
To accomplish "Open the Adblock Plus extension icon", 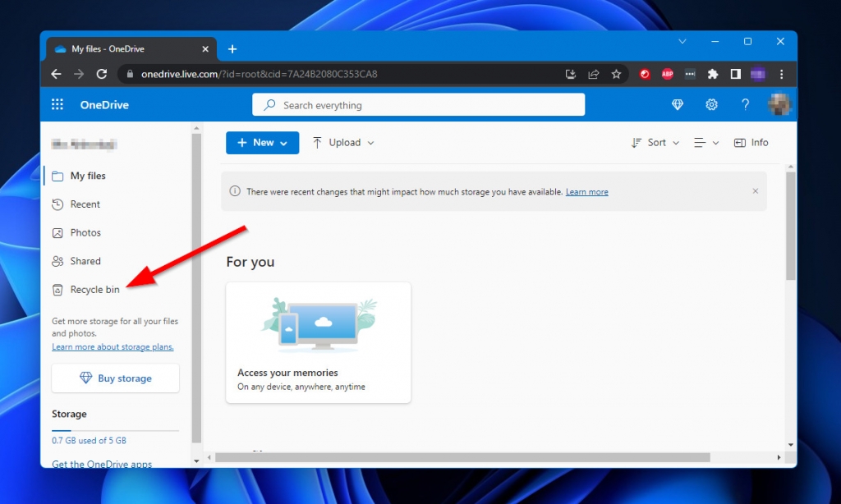I will pyautogui.click(x=667, y=73).
